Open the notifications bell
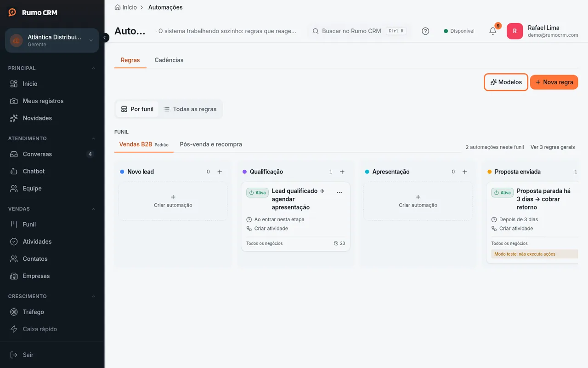This screenshot has height=368, width=588. coord(492,31)
